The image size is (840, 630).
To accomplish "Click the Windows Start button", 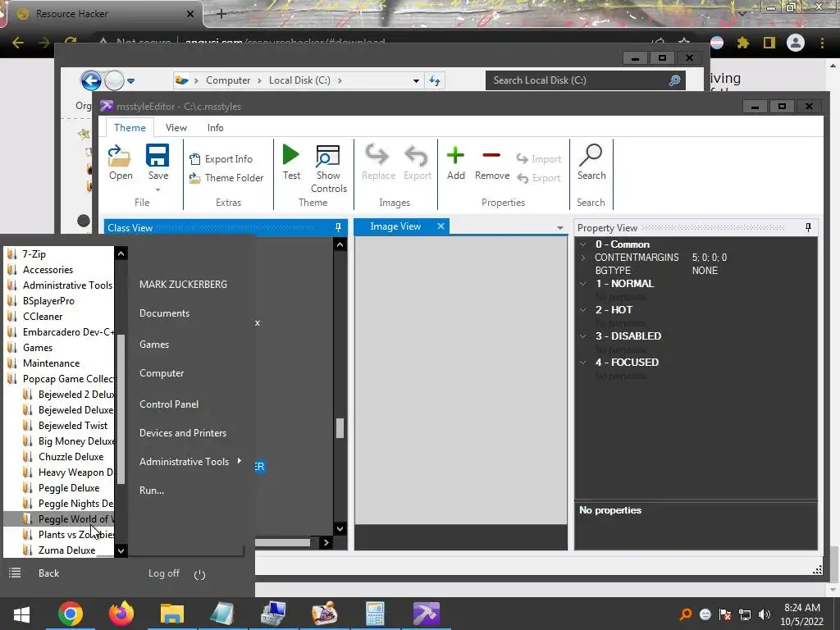I will (x=21, y=614).
